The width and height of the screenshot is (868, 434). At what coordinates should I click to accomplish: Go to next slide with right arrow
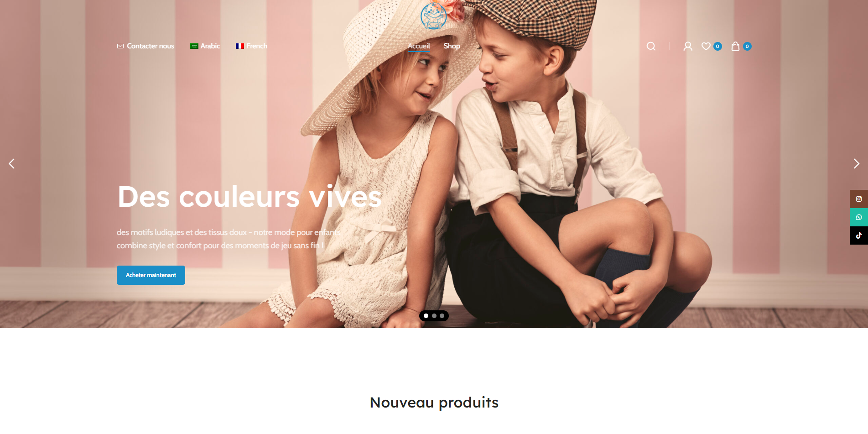[x=856, y=163]
